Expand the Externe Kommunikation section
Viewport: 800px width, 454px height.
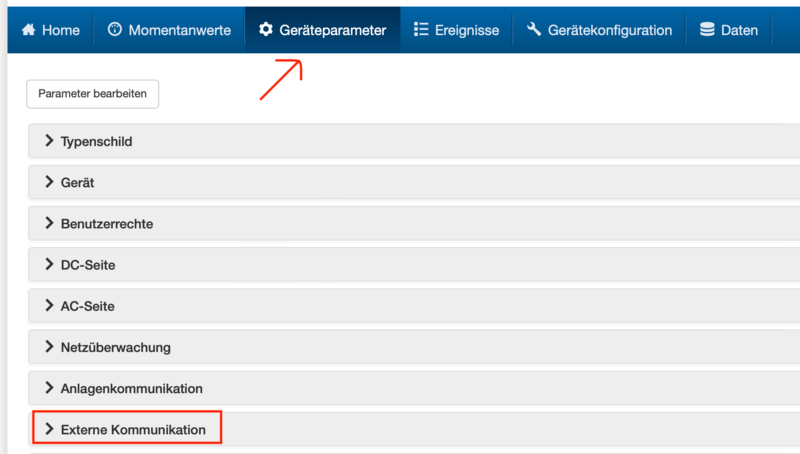[133, 429]
